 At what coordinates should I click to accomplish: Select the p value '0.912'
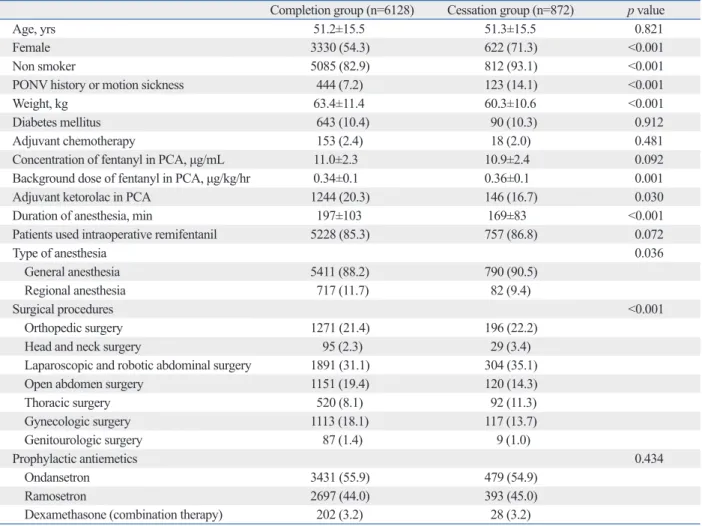648,122
